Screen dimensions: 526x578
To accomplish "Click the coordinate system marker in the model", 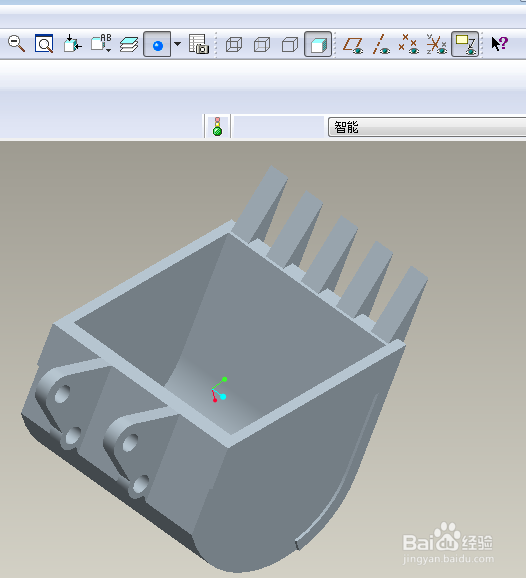I will click(x=219, y=390).
